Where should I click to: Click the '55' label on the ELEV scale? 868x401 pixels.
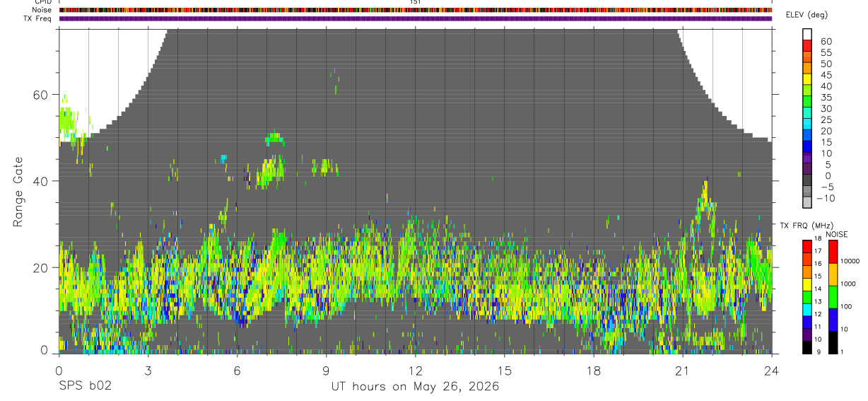pyautogui.click(x=826, y=53)
